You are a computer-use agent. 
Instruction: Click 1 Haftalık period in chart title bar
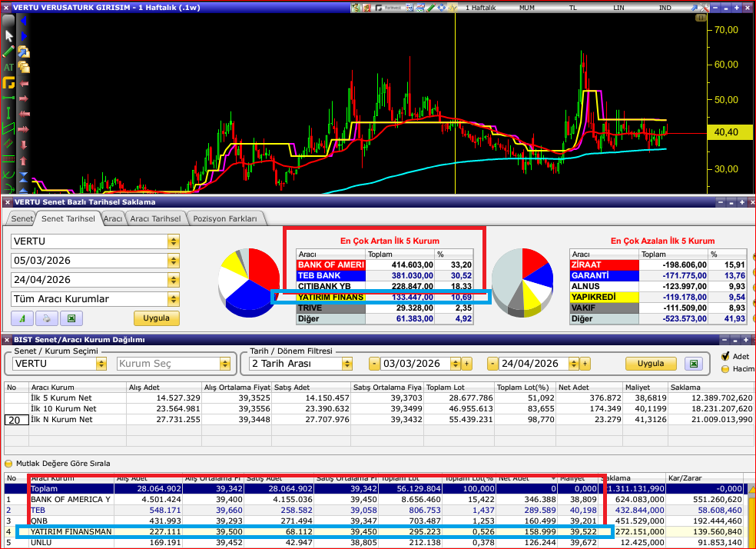(x=480, y=8)
